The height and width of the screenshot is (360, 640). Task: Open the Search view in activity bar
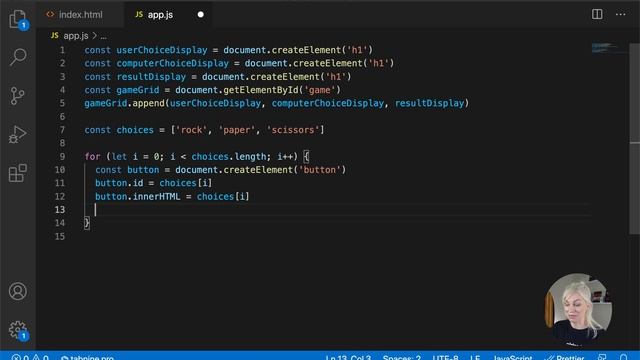[18, 57]
